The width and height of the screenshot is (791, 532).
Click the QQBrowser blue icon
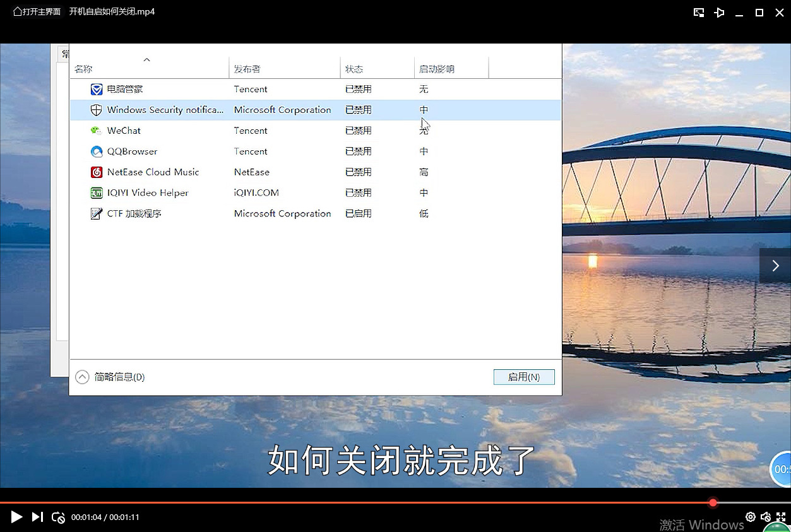[x=96, y=151]
